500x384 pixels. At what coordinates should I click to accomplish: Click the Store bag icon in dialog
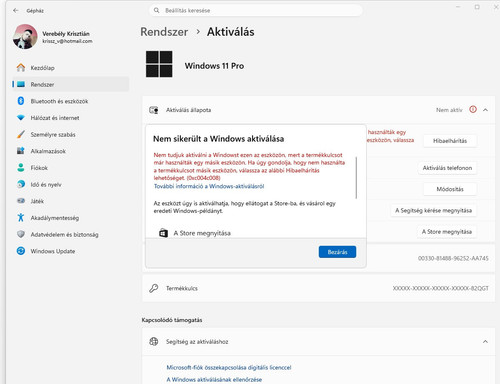[163, 233]
